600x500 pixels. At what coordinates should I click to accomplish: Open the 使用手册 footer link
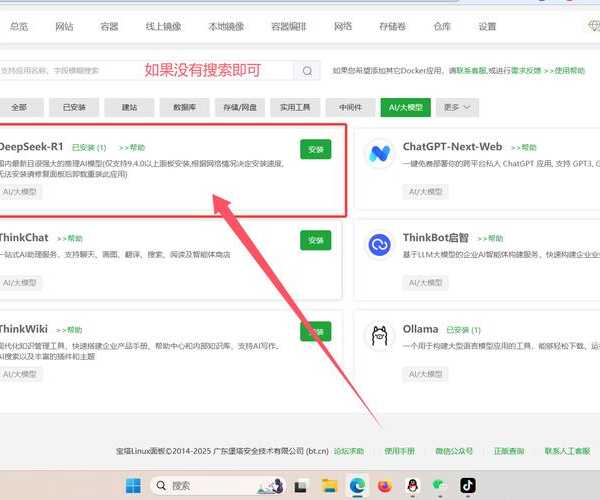coord(398,451)
